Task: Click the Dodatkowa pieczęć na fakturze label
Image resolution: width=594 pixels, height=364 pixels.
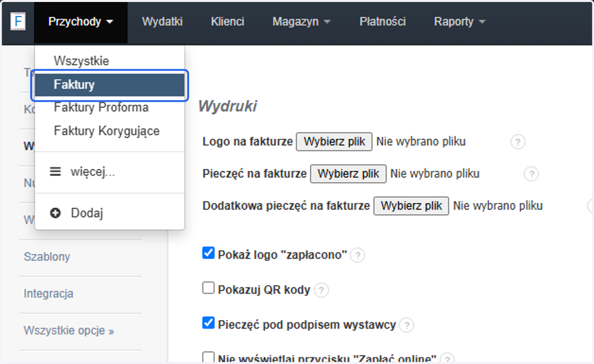Action: [x=287, y=206]
